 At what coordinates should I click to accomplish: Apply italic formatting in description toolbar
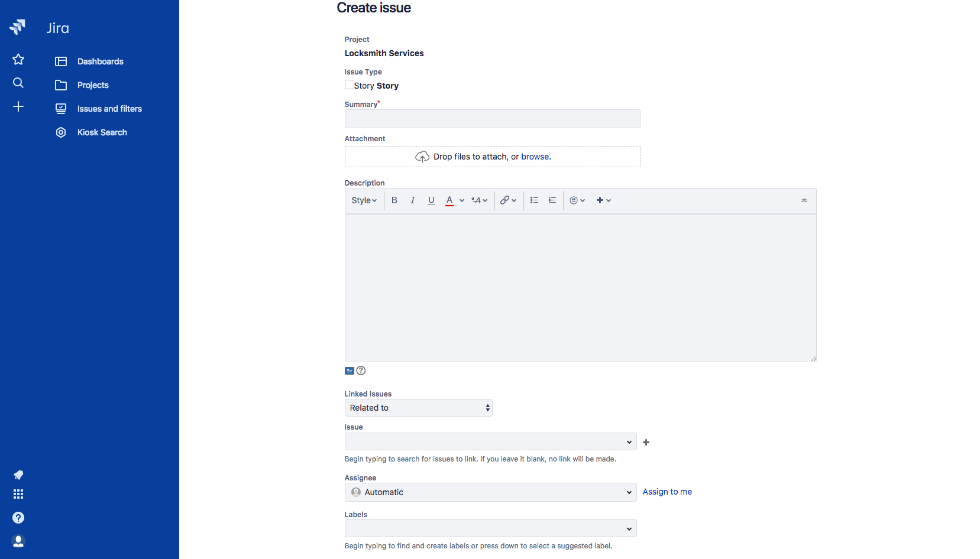point(413,200)
